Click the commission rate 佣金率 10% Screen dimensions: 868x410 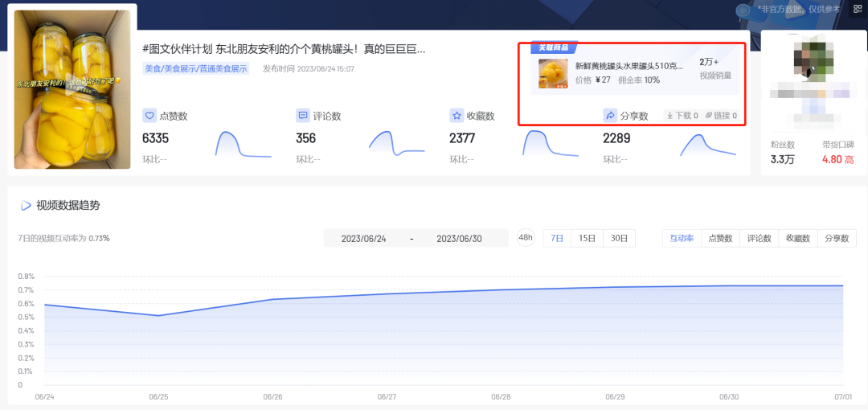(x=639, y=80)
